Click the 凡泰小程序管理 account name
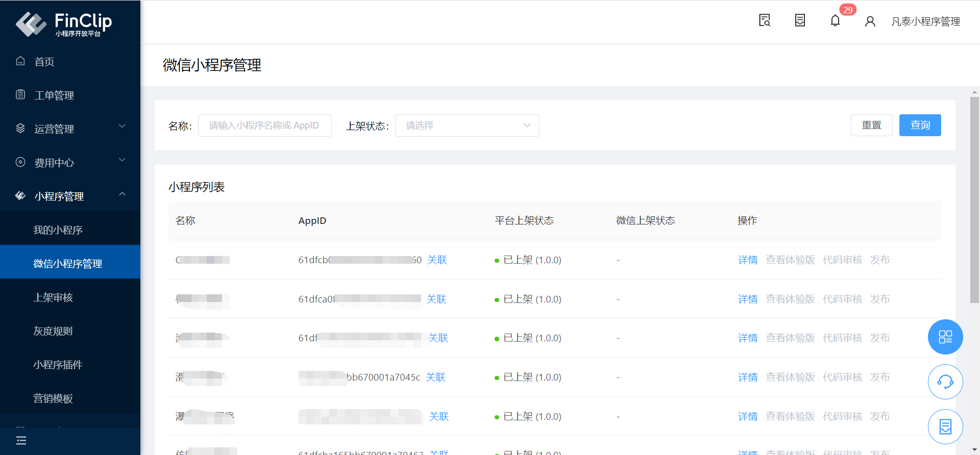This screenshot has width=980, height=455. (x=925, y=21)
